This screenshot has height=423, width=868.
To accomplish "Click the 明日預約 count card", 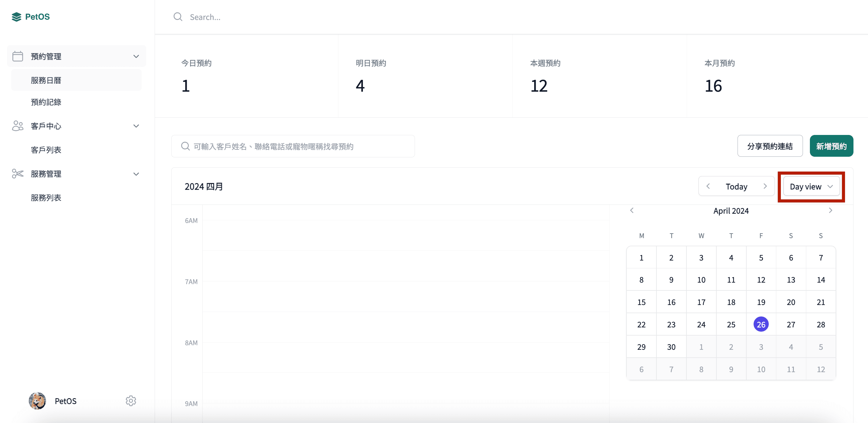I will click(425, 76).
